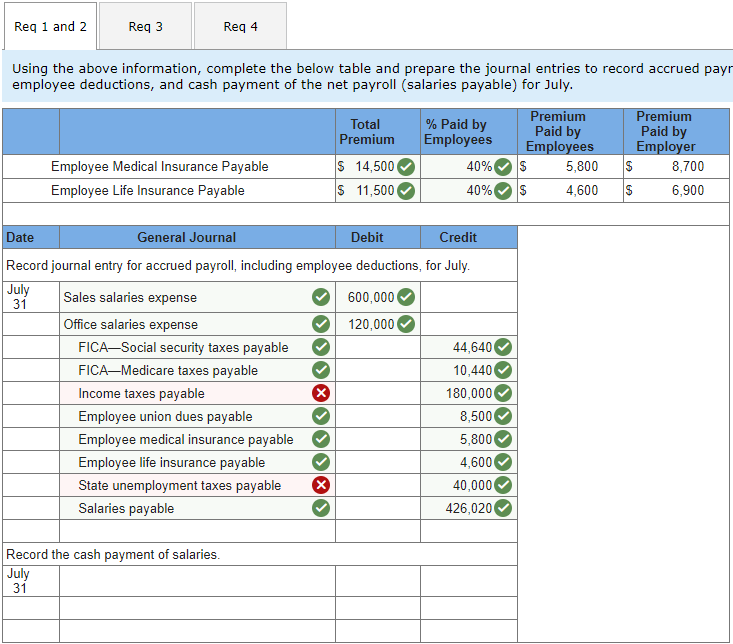Click first credit cell for cash payment entry
733x644 pixels.
(469, 581)
